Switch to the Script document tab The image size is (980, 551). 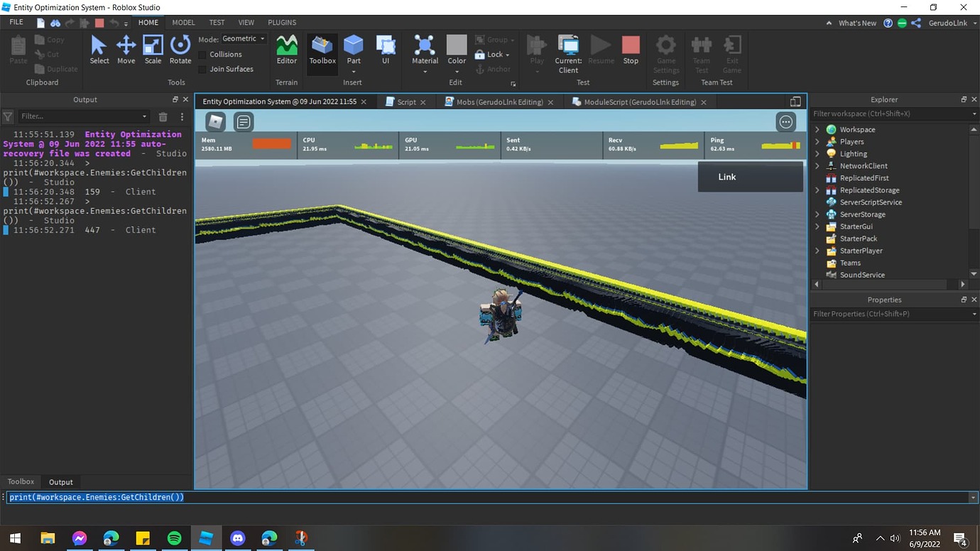tap(405, 102)
